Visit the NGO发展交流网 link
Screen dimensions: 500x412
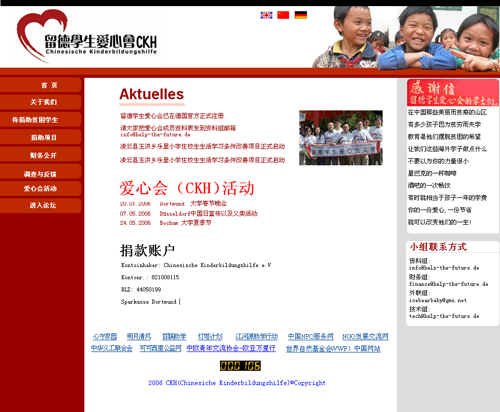[x=365, y=337]
